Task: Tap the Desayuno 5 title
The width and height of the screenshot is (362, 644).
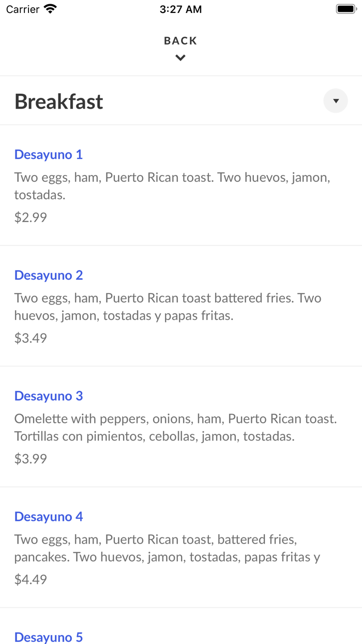Action: [49, 637]
